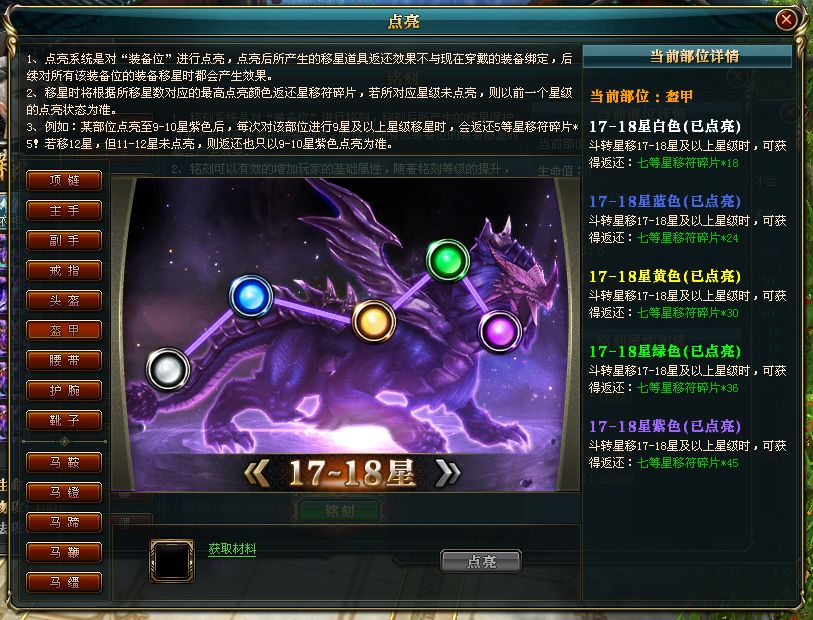
Task: Select the 盔甲 slot tab
Action: click(64, 331)
